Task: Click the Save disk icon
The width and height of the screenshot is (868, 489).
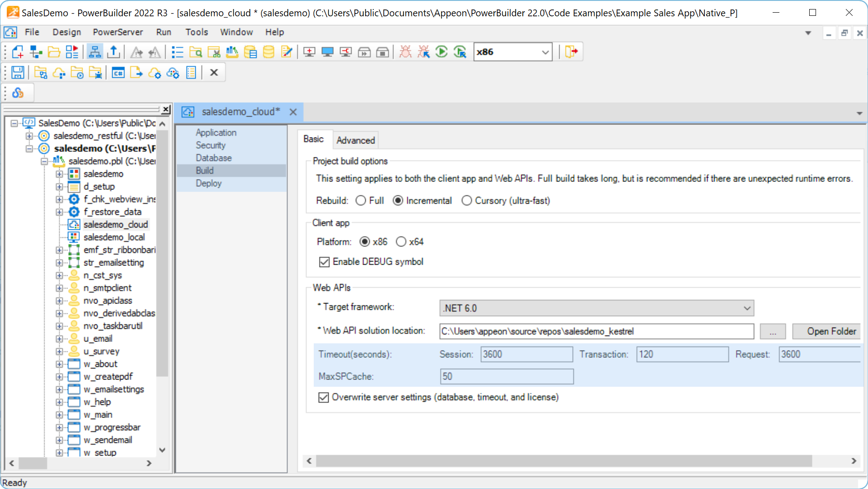Action: tap(18, 72)
